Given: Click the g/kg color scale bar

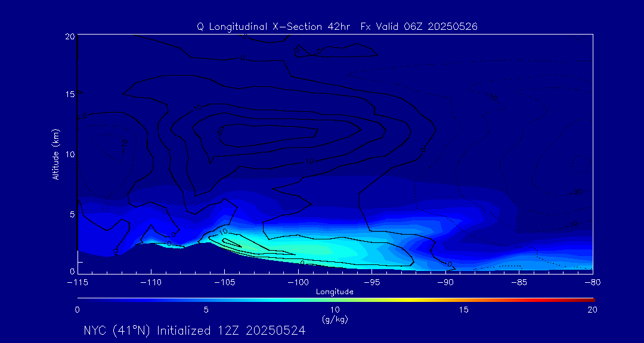Looking at the screenshot, I should [336, 300].
